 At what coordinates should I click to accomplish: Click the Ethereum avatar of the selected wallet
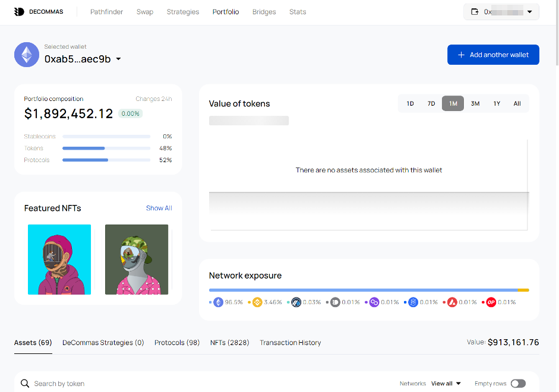pyautogui.click(x=27, y=55)
